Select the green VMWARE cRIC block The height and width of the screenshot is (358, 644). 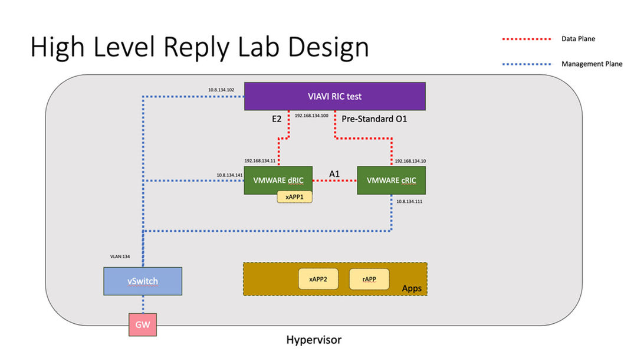(x=391, y=180)
